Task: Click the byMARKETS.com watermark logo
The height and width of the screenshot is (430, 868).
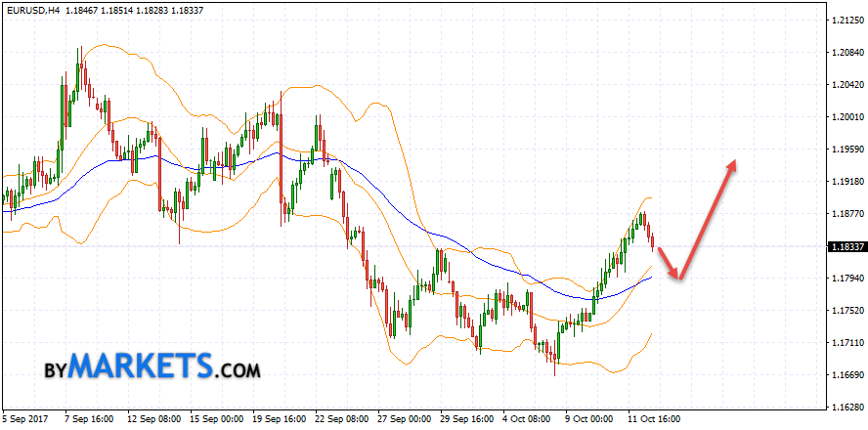Action: click(x=152, y=368)
